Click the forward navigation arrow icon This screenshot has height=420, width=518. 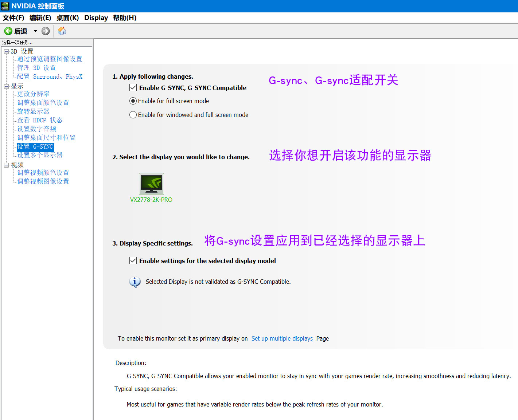click(45, 31)
